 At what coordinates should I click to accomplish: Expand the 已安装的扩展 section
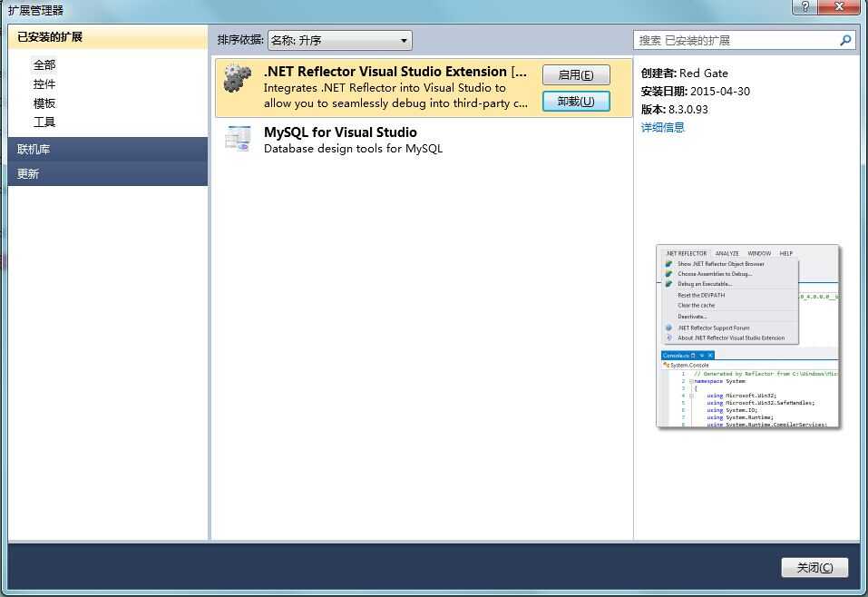pos(108,37)
